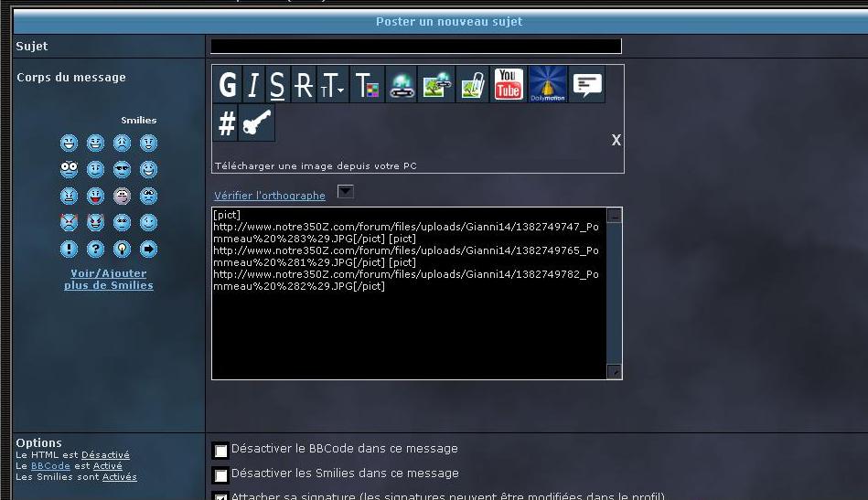Insert a Dailymotion video

click(548, 85)
